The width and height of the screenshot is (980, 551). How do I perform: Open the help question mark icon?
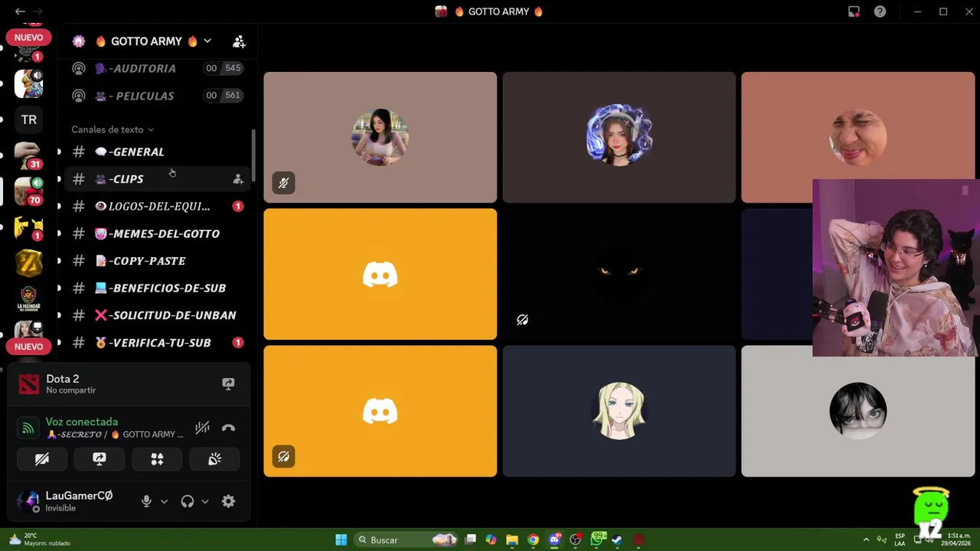pos(880,11)
